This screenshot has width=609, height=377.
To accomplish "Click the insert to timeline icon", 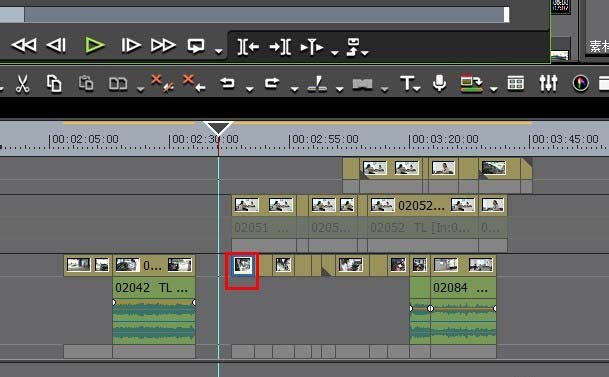I will coord(312,47).
